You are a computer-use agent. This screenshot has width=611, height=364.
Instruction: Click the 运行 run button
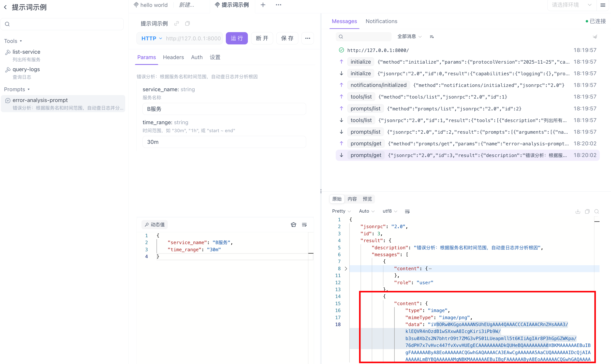(x=236, y=38)
